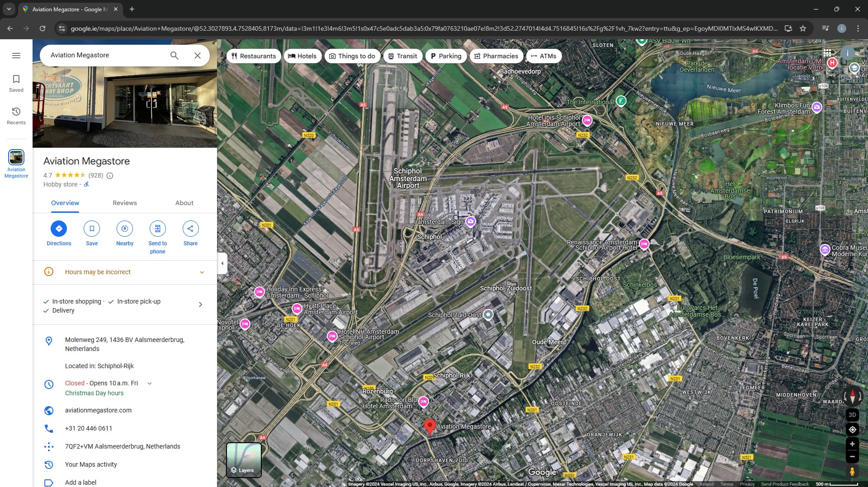Switch to the Reviews tab
868x487 pixels.
125,203
